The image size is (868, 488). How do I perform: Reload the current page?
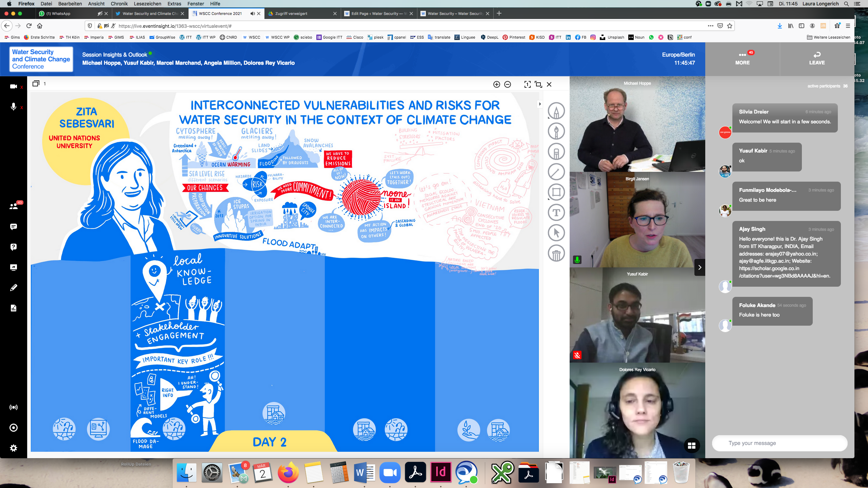pyautogui.click(x=29, y=26)
